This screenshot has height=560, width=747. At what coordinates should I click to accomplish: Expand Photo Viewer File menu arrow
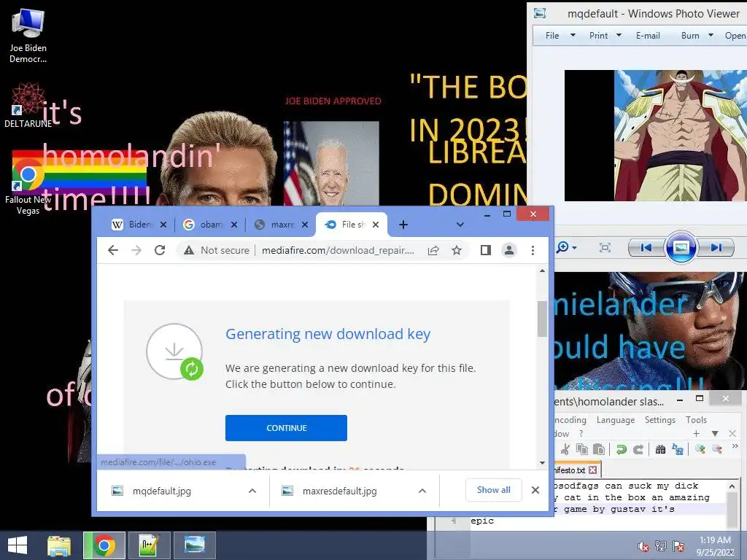click(x=573, y=35)
